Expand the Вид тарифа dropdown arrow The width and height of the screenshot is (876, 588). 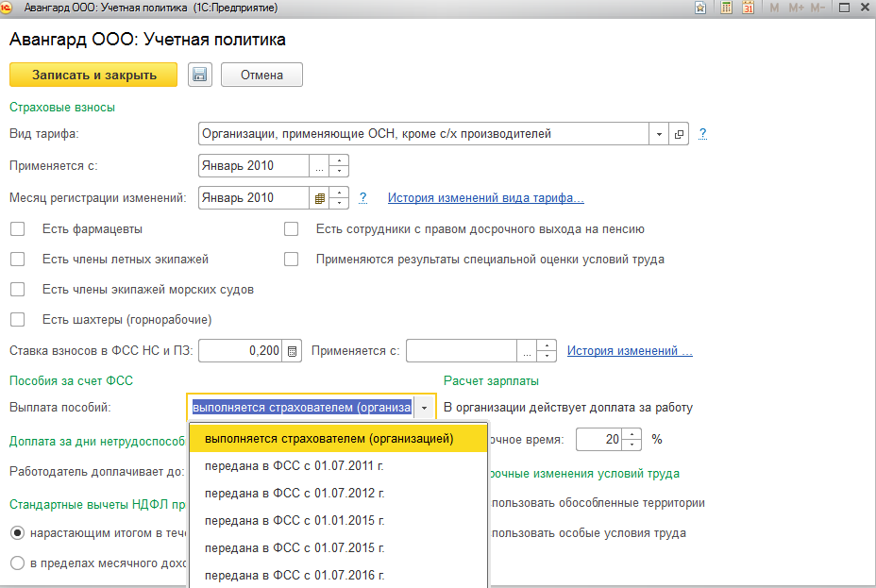tap(659, 134)
